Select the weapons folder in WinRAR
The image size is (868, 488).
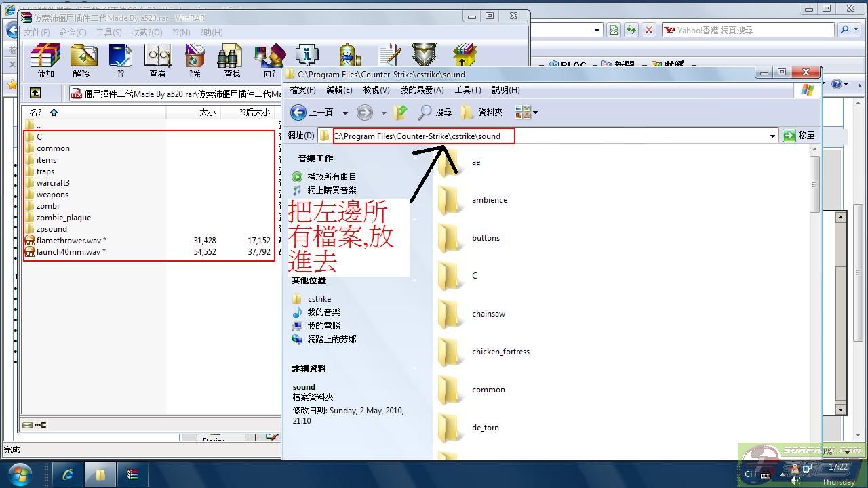coord(52,194)
